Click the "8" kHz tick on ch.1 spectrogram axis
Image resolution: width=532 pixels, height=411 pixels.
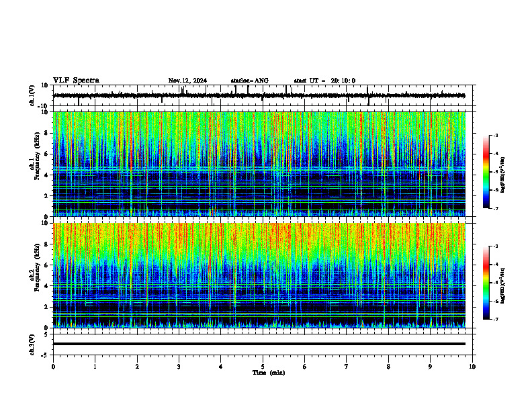47,133
